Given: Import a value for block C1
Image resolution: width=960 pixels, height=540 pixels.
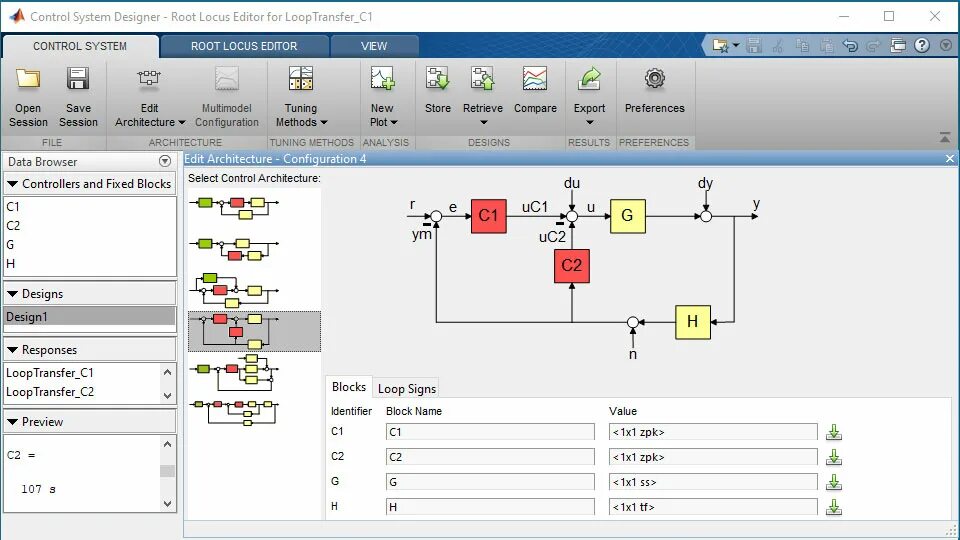Looking at the screenshot, I should [x=833, y=432].
